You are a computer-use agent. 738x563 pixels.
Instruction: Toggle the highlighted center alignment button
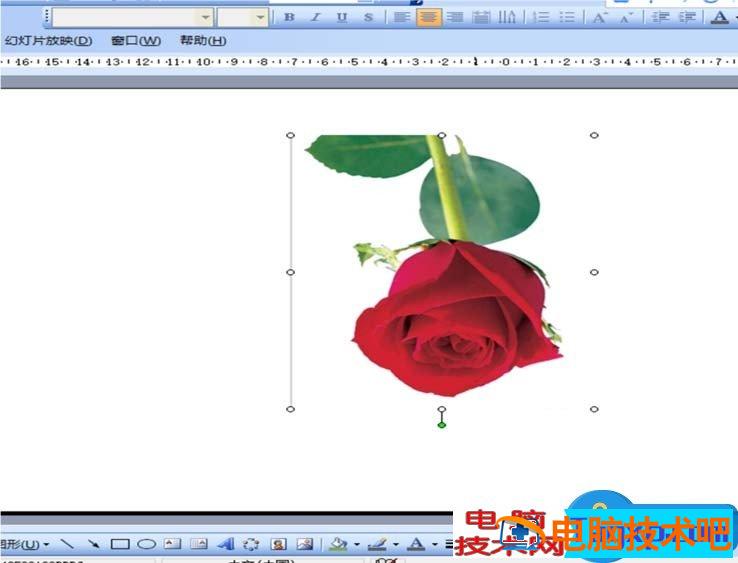coord(428,17)
